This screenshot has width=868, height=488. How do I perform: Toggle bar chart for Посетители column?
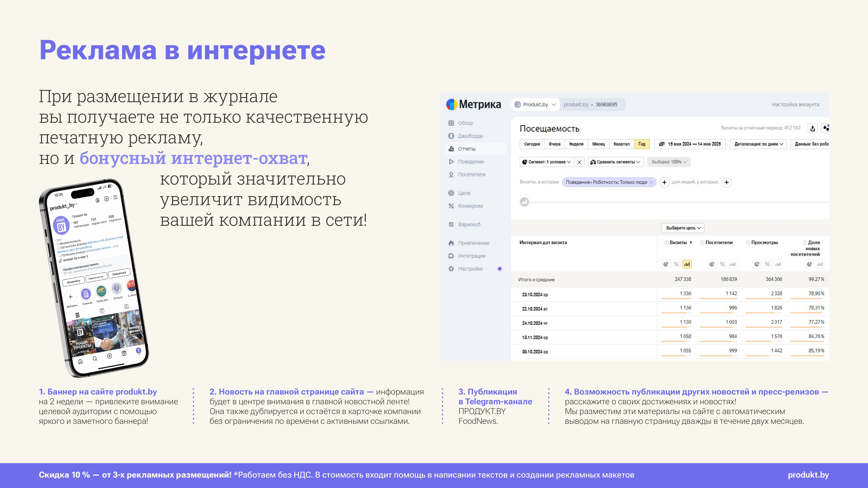click(x=733, y=264)
